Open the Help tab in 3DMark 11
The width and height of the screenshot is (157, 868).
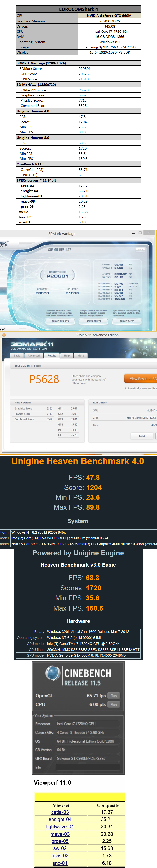point(67,355)
